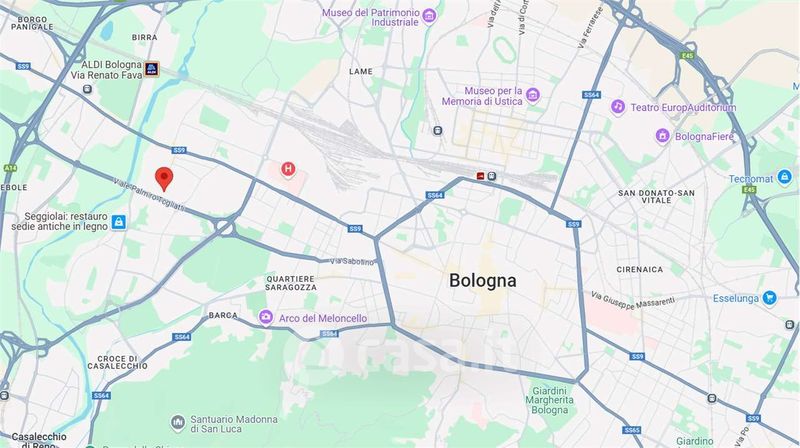Click the Bologna city name label
Viewport: 800px width, 448px height.
pos(483,281)
